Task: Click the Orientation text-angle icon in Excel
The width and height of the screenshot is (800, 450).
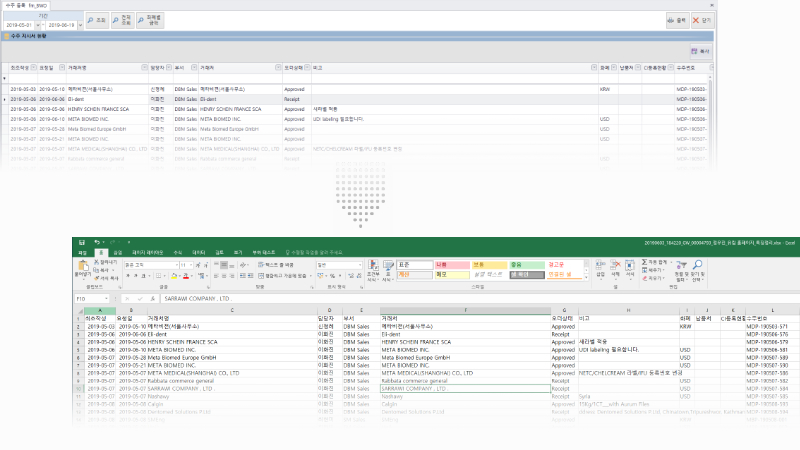Action: (x=243, y=265)
